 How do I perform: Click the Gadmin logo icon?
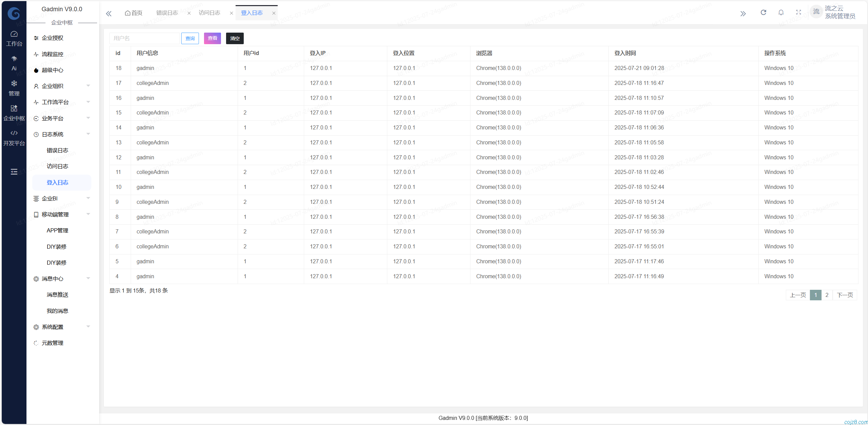point(14,14)
